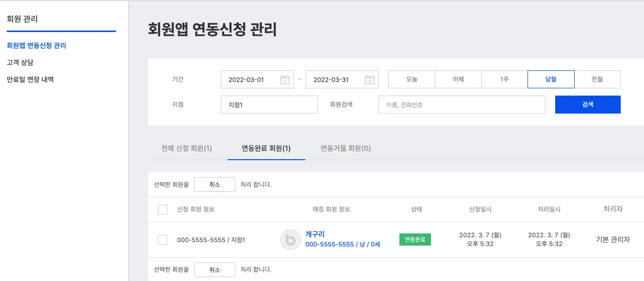
Task: Tick the checkbox for 000-5555-5555 row
Action: coord(163,240)
